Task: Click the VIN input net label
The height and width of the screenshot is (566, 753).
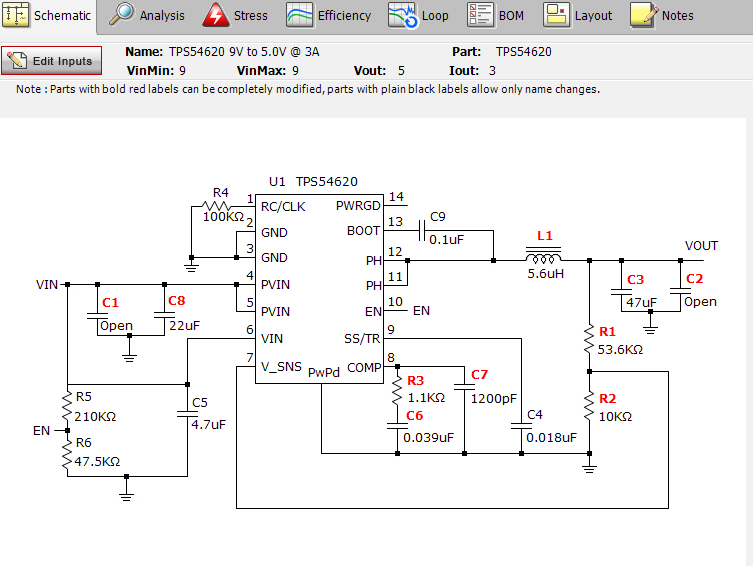Action: [47, 285]
